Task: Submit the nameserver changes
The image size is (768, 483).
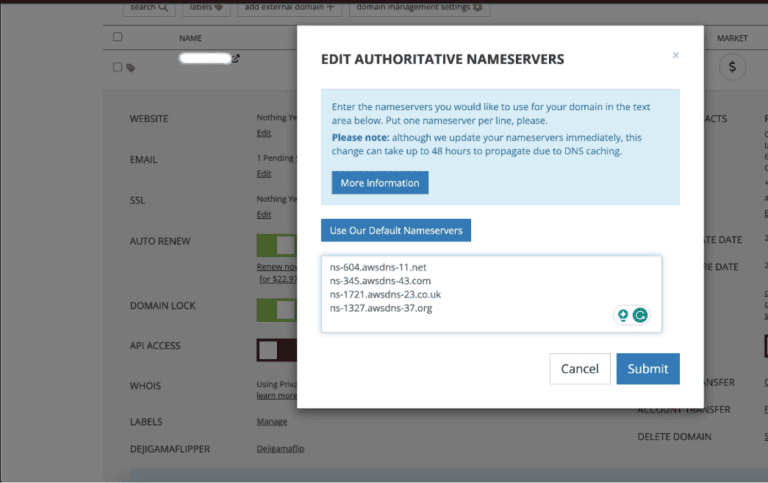Action: 647,368
